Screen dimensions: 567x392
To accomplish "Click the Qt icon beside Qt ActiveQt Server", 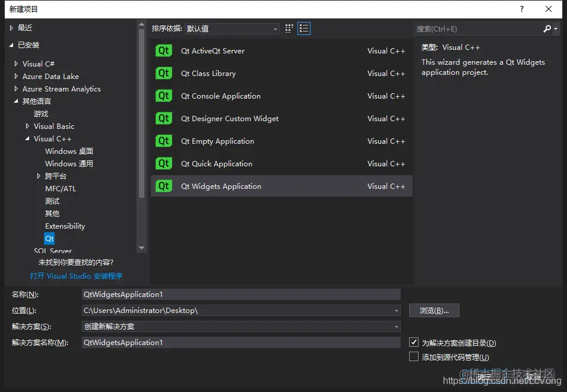I will click(164, 50).
